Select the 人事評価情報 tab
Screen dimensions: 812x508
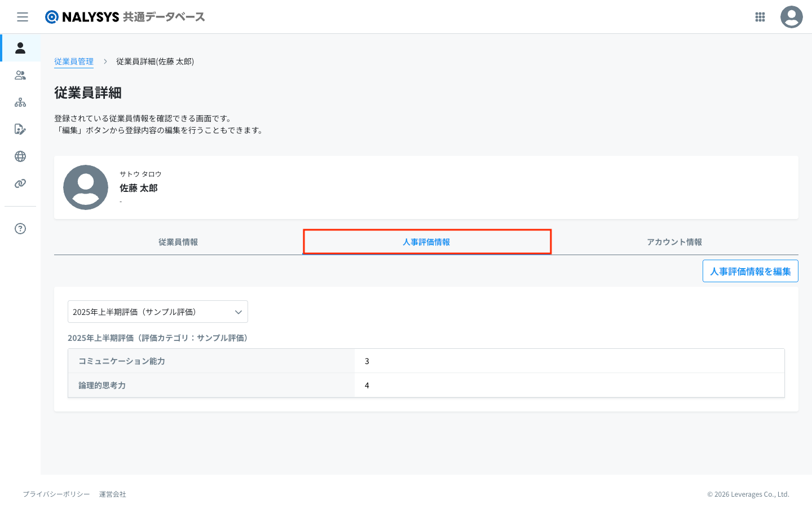(426, 242)
